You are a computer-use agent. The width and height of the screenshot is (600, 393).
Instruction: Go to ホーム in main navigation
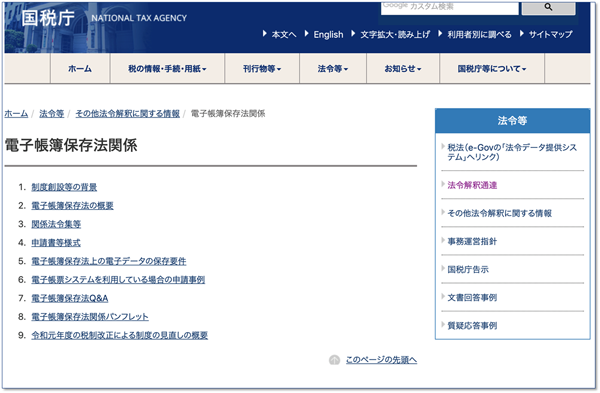coord(80,69)
